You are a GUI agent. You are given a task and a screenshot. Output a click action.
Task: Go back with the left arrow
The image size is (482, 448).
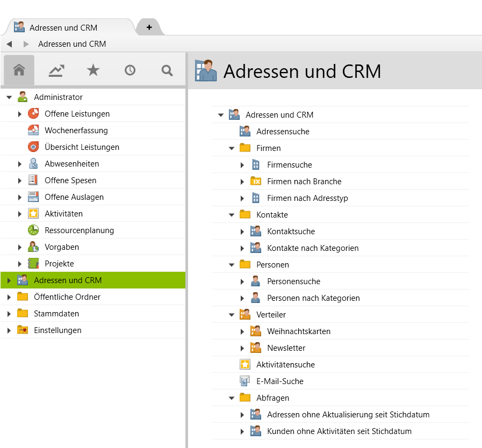coord(9,44)
